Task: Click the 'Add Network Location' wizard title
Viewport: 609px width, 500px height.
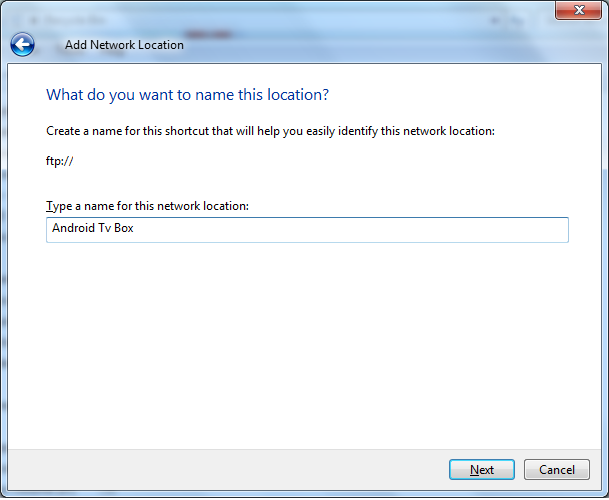Action: 124,45
